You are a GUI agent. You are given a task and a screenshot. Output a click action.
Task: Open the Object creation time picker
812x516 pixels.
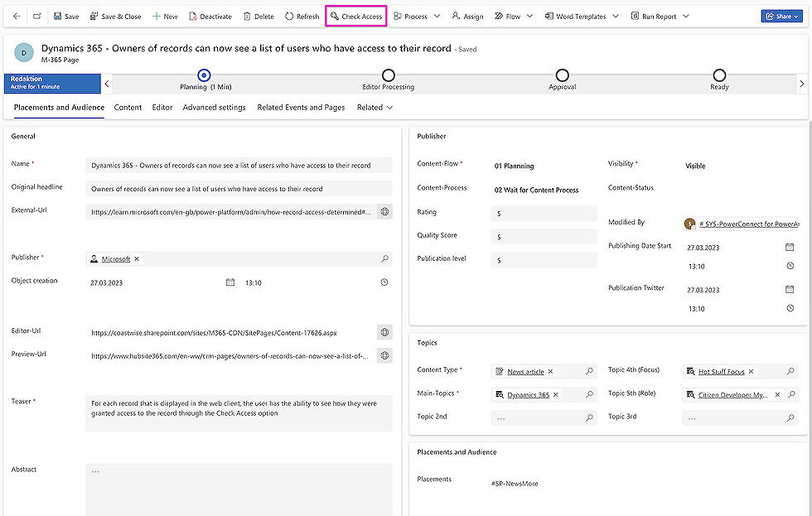point(384,282)
